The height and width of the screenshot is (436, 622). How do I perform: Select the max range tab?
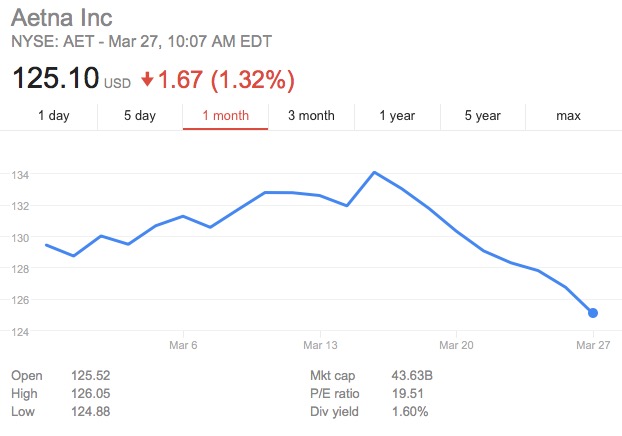coord(568,116)
